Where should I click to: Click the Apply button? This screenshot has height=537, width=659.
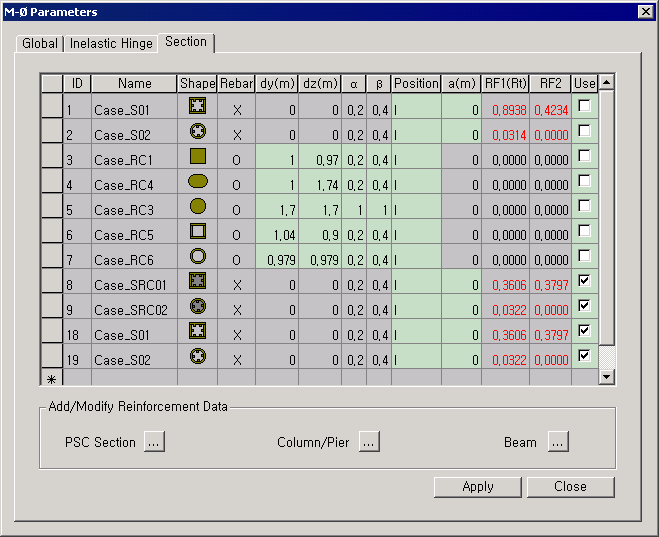[x=477, y=487]
